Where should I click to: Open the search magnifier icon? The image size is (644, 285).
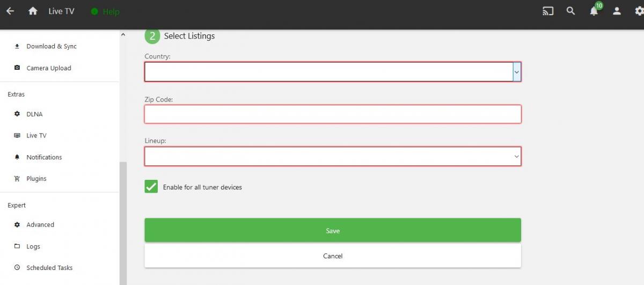pyautogui.click(x=571, y=11)
